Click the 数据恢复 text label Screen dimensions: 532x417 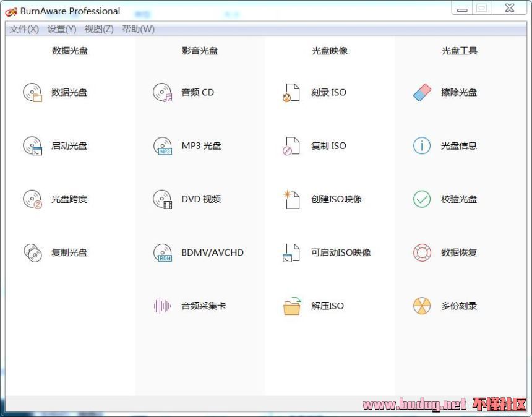pyautogui.click(x=459, y=253)
